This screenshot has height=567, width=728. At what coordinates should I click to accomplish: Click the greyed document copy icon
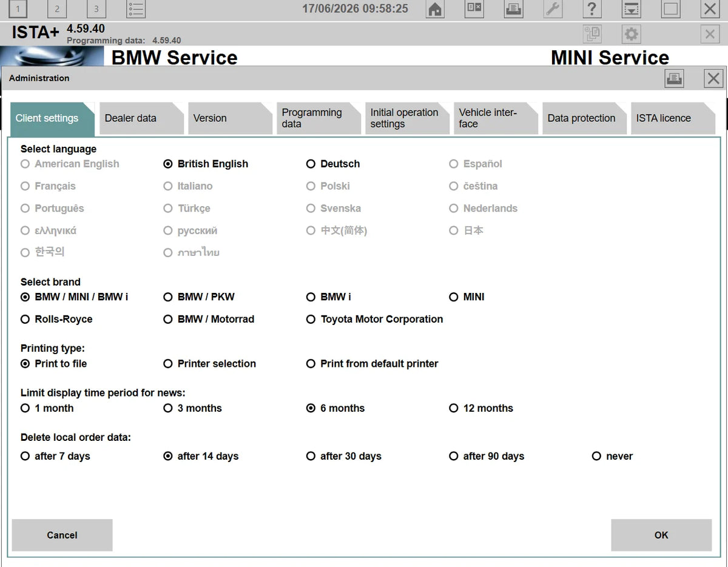click(x=592, y=34)
